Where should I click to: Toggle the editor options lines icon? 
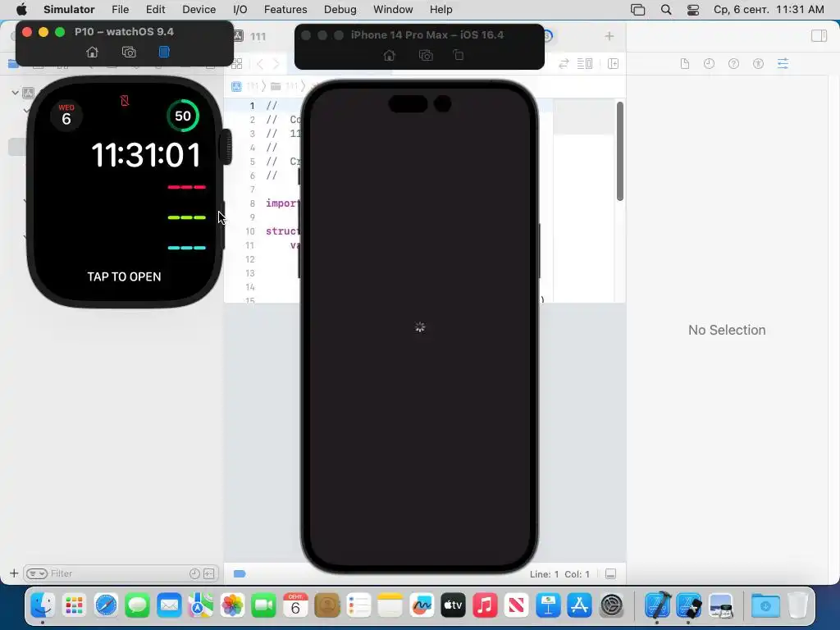[x=584, y=64]
